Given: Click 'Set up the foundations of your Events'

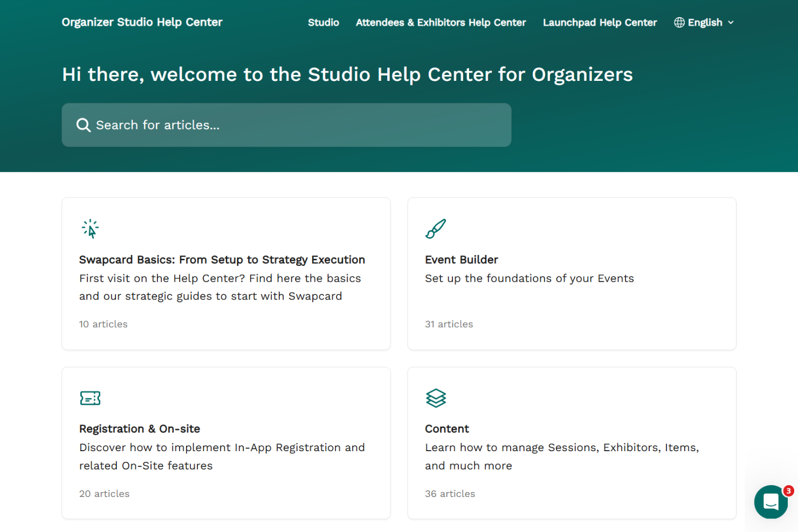Looking at the screenshot, I should point(529,279).
